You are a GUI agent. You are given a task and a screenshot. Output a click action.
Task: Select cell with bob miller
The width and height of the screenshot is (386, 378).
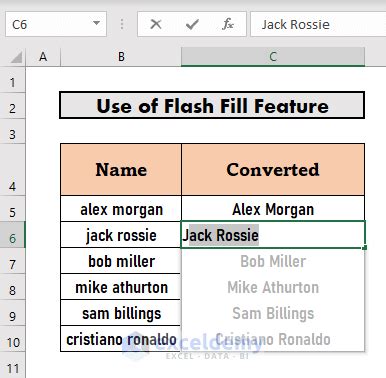pos(121,261)
